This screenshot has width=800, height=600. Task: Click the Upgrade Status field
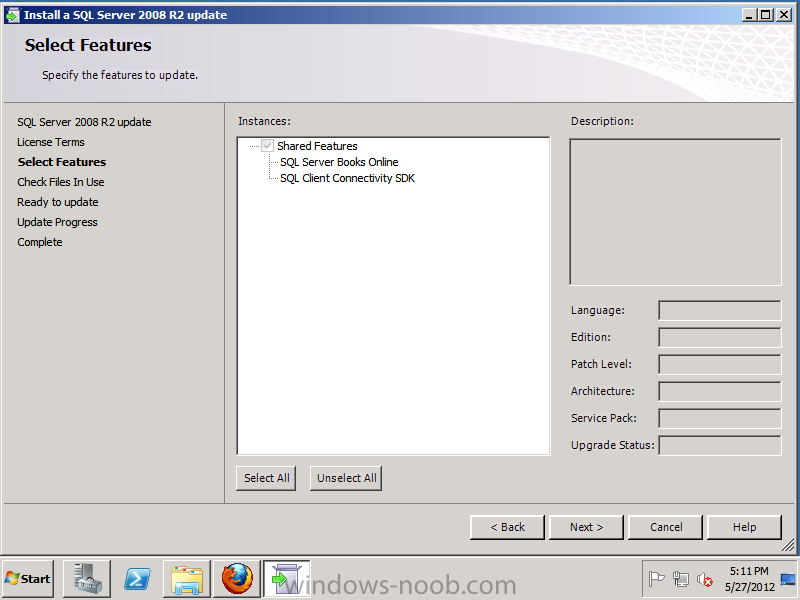click(720, 445)
